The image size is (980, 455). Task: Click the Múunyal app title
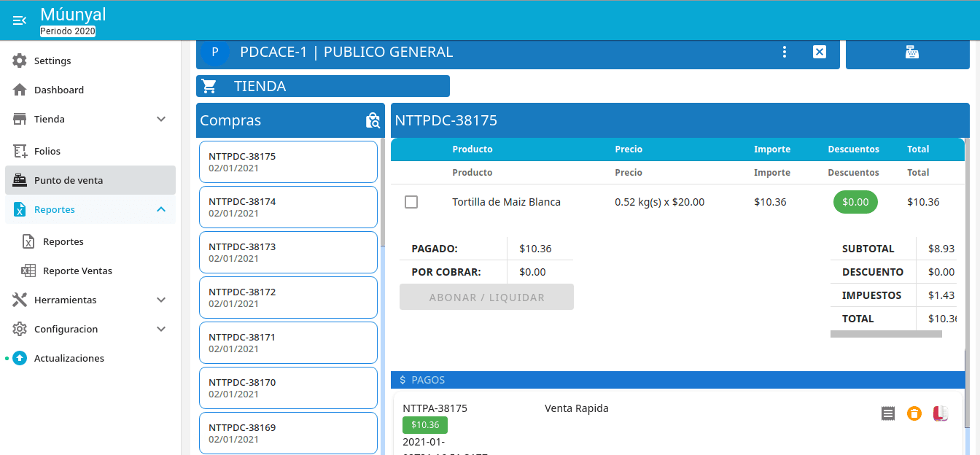[x=73, y=14]
